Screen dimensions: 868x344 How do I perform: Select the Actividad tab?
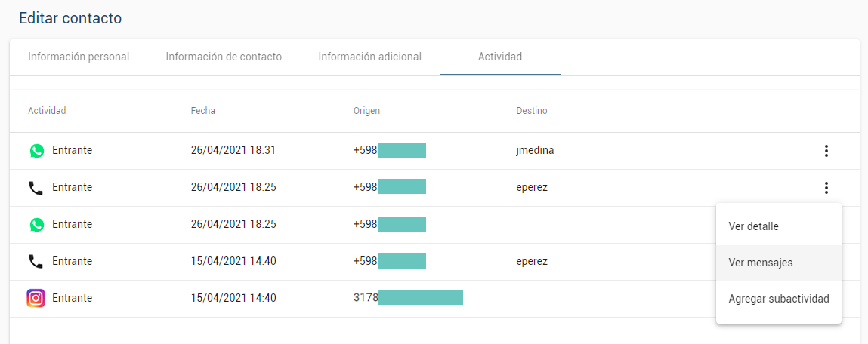tap(500, 57)
